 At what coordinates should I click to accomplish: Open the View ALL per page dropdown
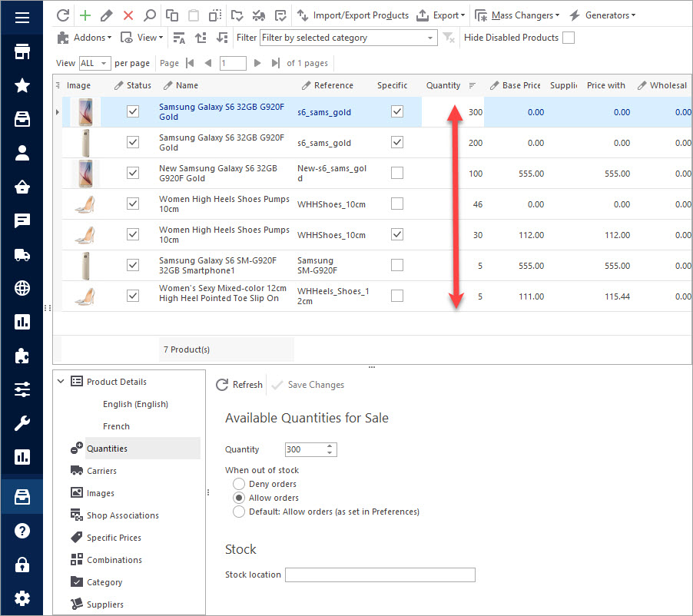(x=94, y=63)
